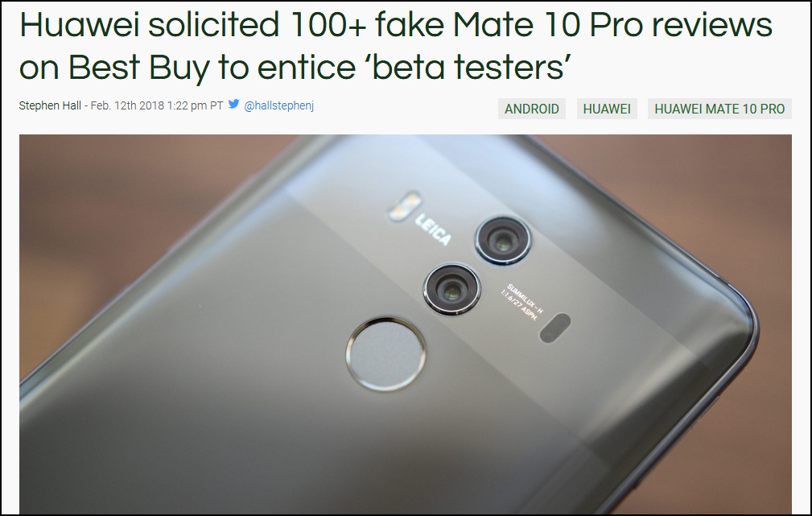Click the LEICA logo on the phone
Image resolution: width=812 pixels, height=516 pixels.
(x=433, y=229)
